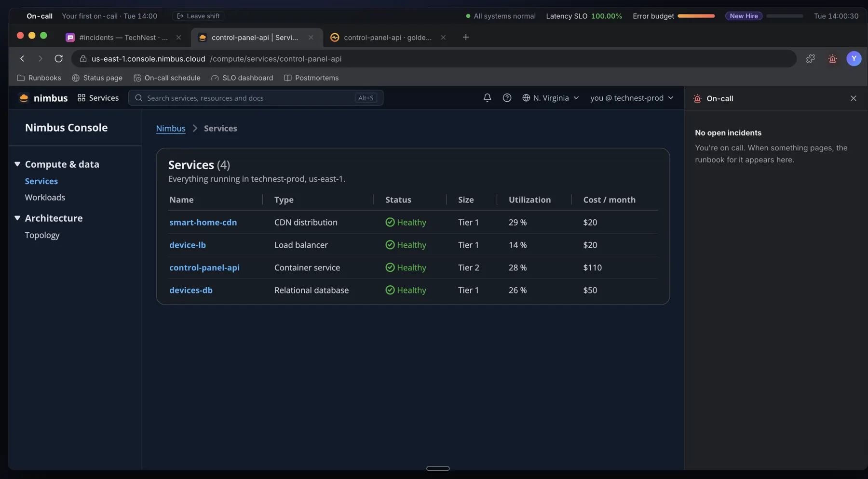Collapse the Architecture section
Viewport: 868px width, 479px height.
tap(17, 218)
